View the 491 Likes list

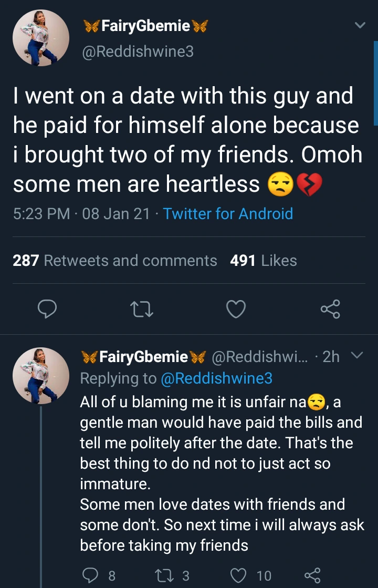263,261
